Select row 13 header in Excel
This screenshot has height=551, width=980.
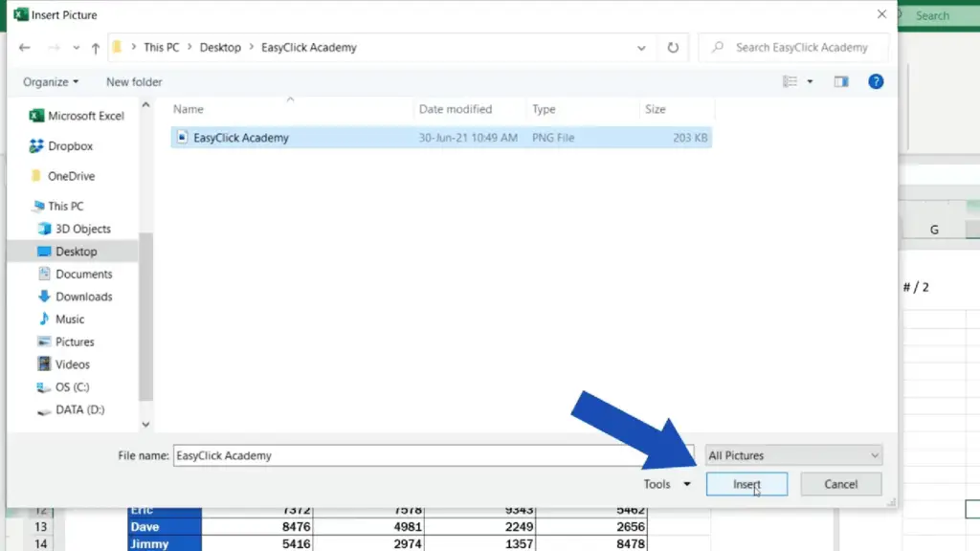click(40, 527)
